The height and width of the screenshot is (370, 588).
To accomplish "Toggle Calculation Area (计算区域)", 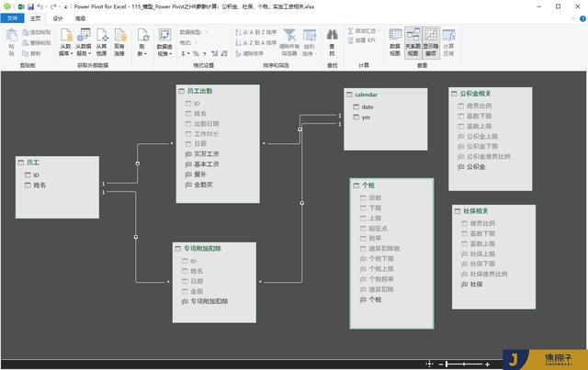I will 449,42.
